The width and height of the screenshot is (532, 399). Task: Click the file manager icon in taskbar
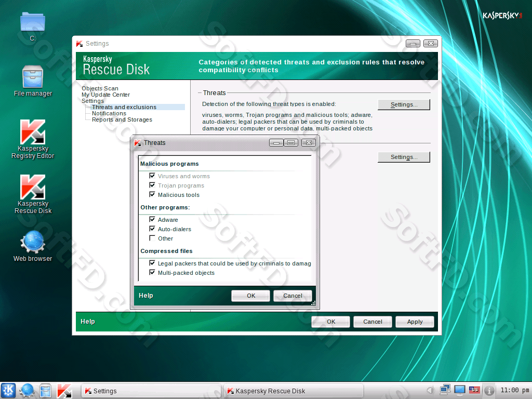(46, 391)
